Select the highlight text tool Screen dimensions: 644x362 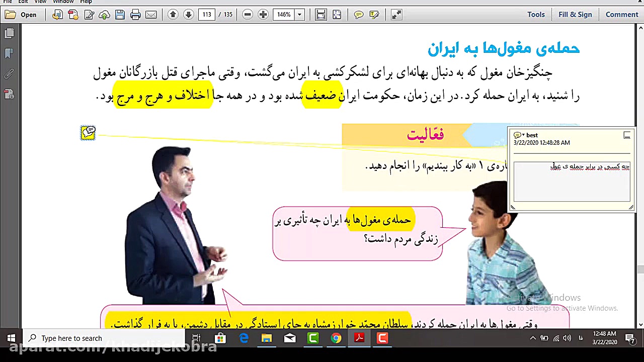pyautogui.click(x=374, y=14)
